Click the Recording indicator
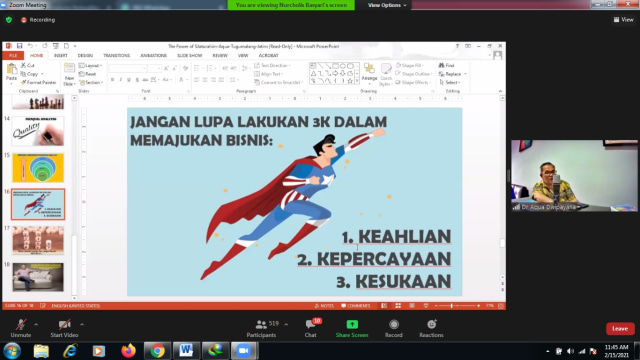The image size is (640, 360). [38, 20]
